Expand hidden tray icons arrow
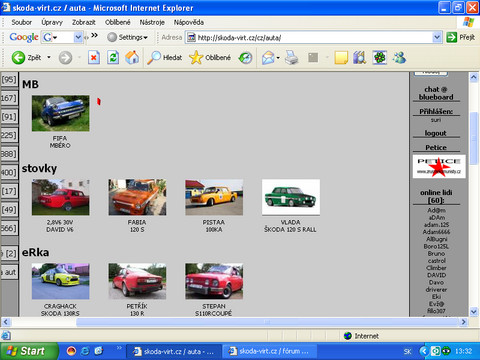Image resolution: width=480 pixels, height=360 pixels. (x=423, y=351)
